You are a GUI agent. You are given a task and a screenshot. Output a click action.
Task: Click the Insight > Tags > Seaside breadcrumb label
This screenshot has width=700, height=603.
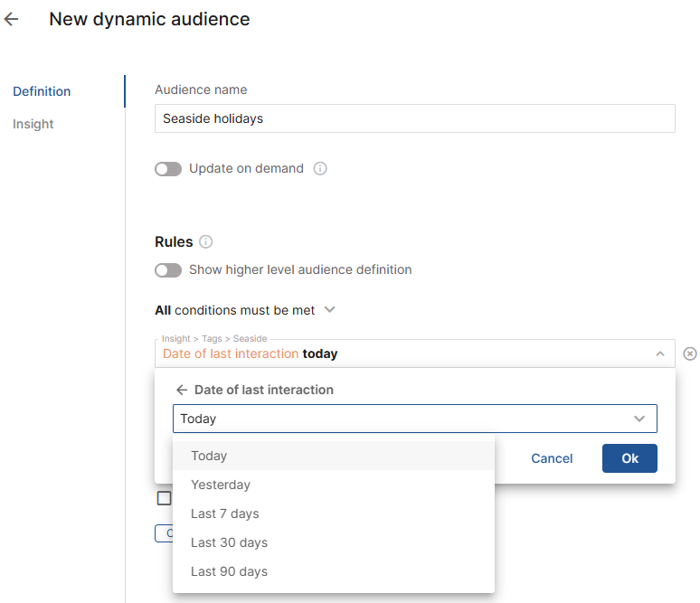(x=214, y=338)
